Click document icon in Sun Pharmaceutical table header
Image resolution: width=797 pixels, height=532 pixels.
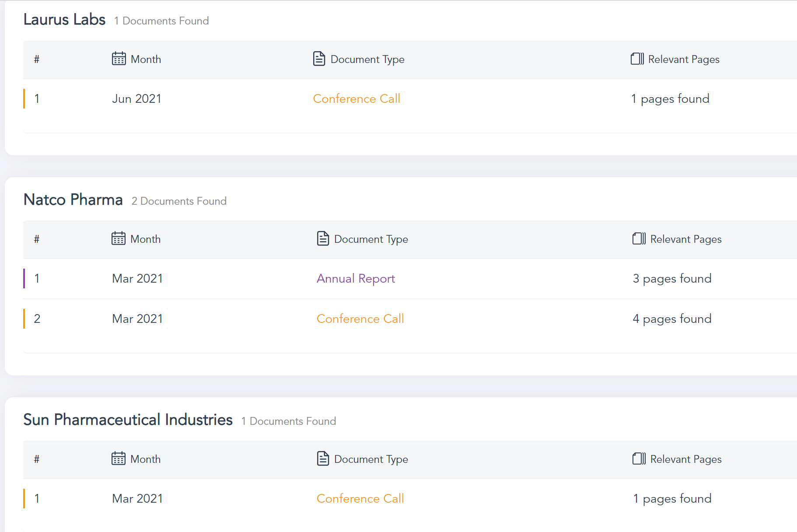tap(323, 458)
